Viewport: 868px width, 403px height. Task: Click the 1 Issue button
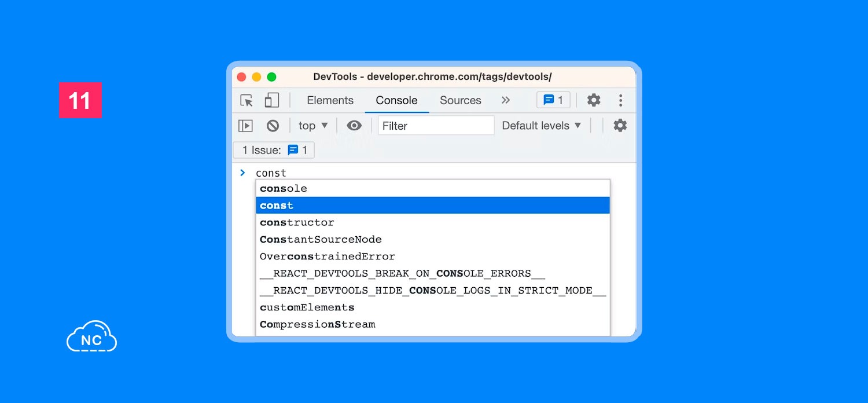[x=274, y=151]
